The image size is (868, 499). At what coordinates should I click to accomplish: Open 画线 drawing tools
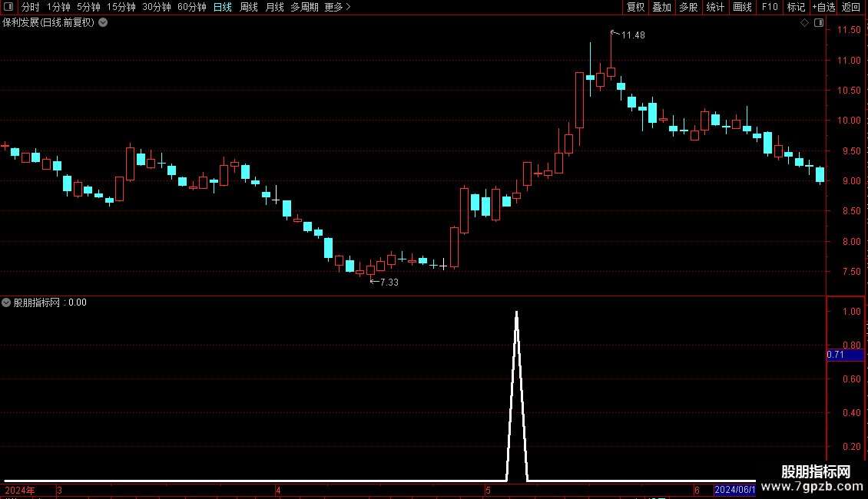click(x=742, y=7)
